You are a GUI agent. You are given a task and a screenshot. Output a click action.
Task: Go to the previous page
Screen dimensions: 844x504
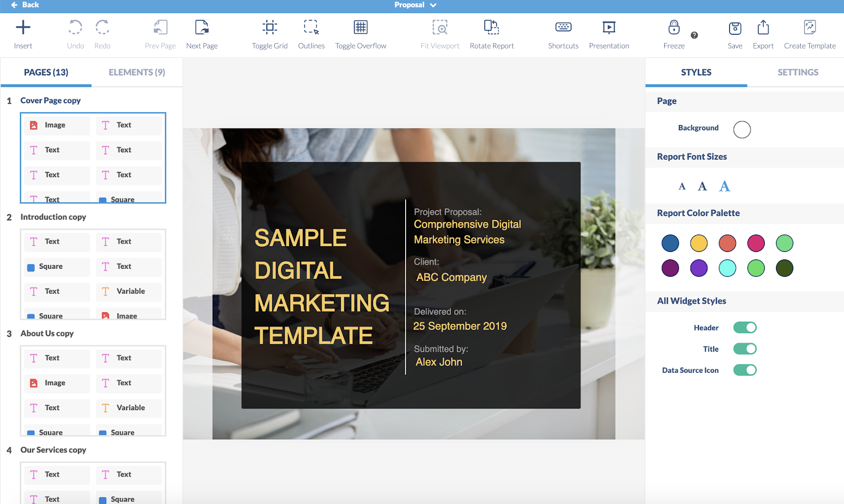[160, 35]
